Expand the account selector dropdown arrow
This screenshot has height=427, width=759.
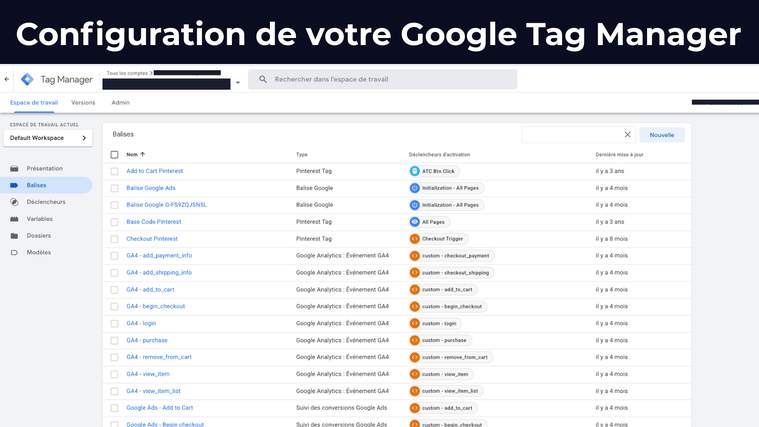tap(237, 83)
